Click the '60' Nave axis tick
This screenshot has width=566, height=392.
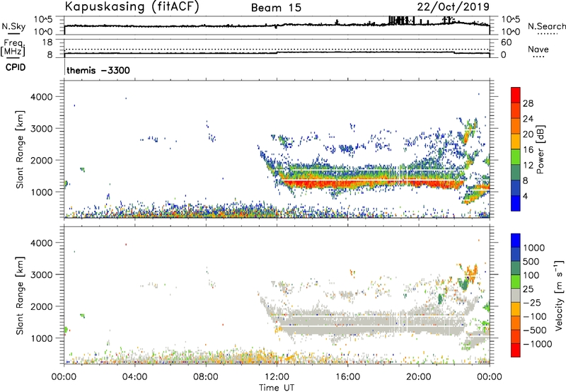coord(506,42)
